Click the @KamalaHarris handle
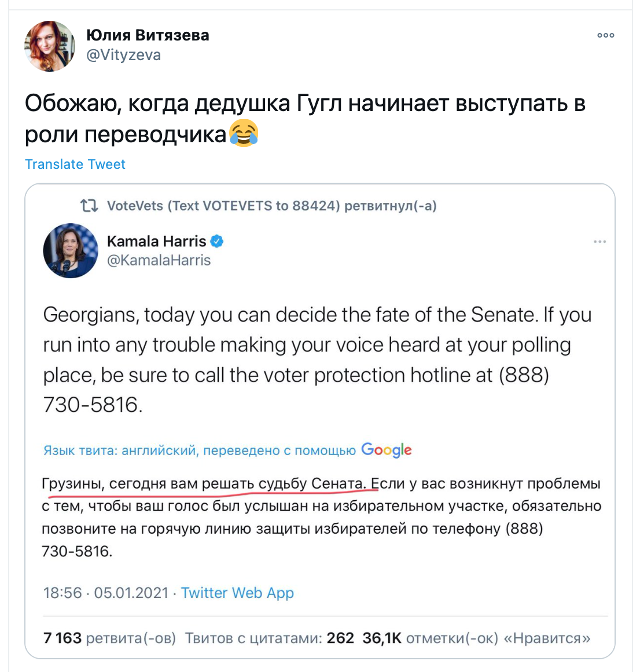640x672 pixels. (x=159, y=260)
